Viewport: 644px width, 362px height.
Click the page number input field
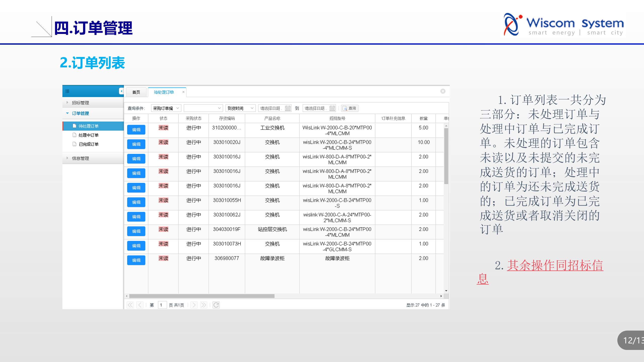pyautogui.click(x=162, y=305)
